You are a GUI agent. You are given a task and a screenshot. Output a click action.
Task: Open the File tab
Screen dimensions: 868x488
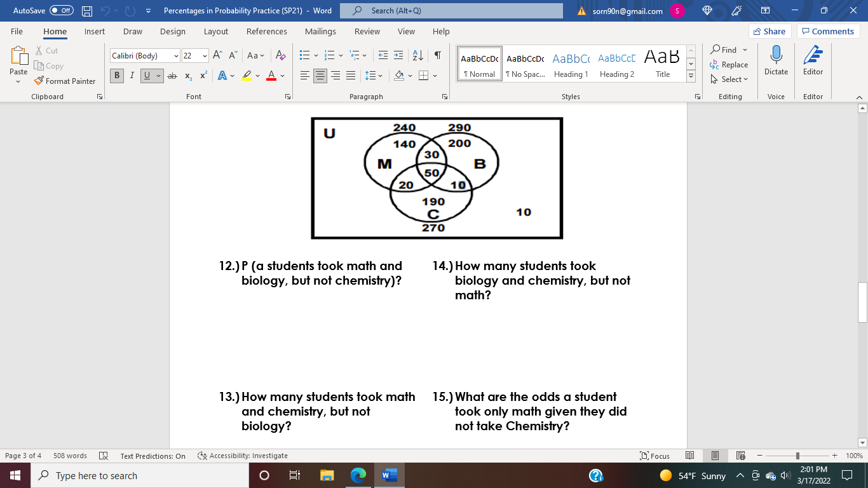pos(17,31)
